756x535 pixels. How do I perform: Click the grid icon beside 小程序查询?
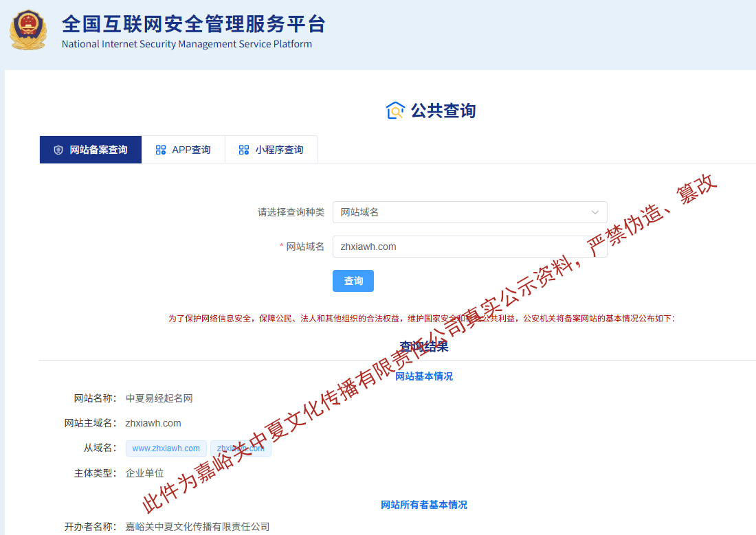244,150
